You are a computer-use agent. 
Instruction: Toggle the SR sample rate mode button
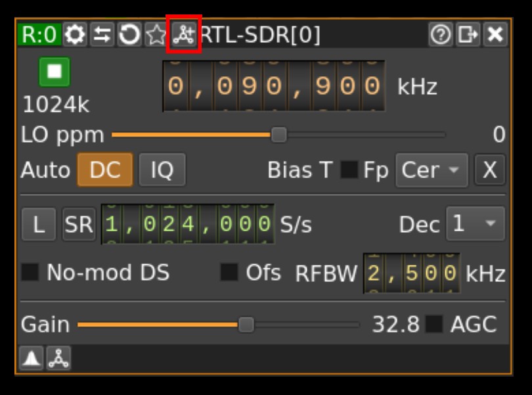click(79, 224)
